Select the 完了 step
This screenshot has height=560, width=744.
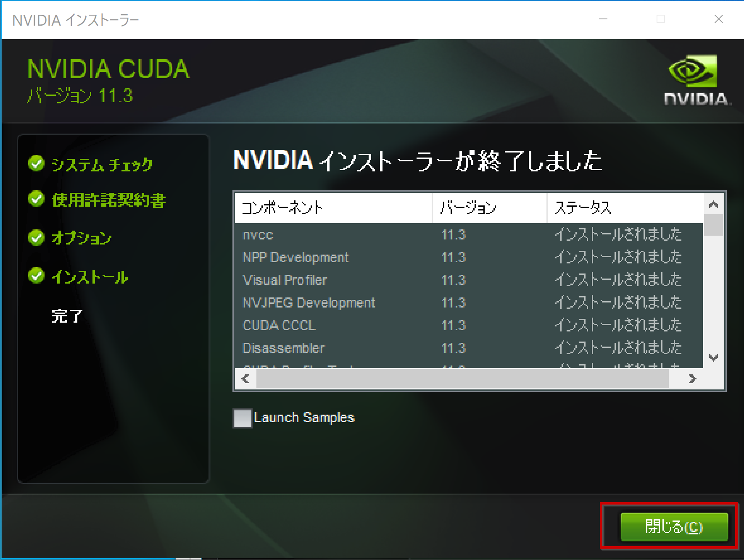pos(67,315)
